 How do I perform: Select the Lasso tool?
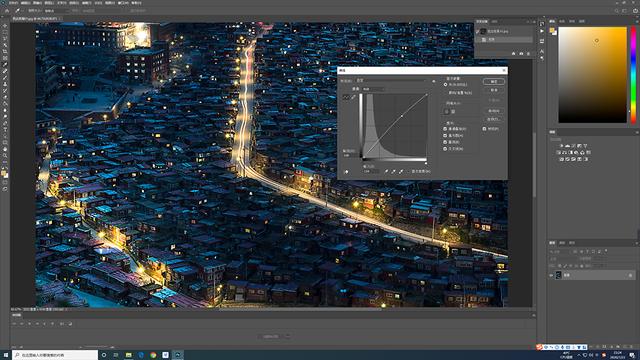point(5,38)
